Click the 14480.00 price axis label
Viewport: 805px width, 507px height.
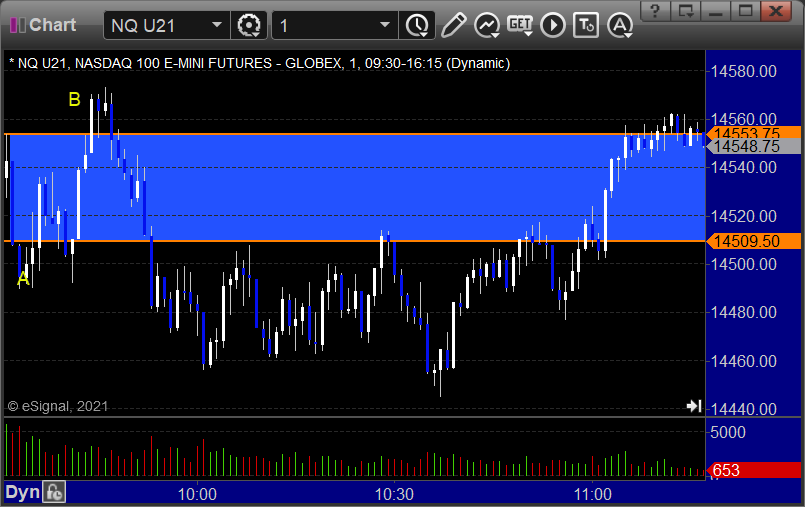(x=743, y=312)
